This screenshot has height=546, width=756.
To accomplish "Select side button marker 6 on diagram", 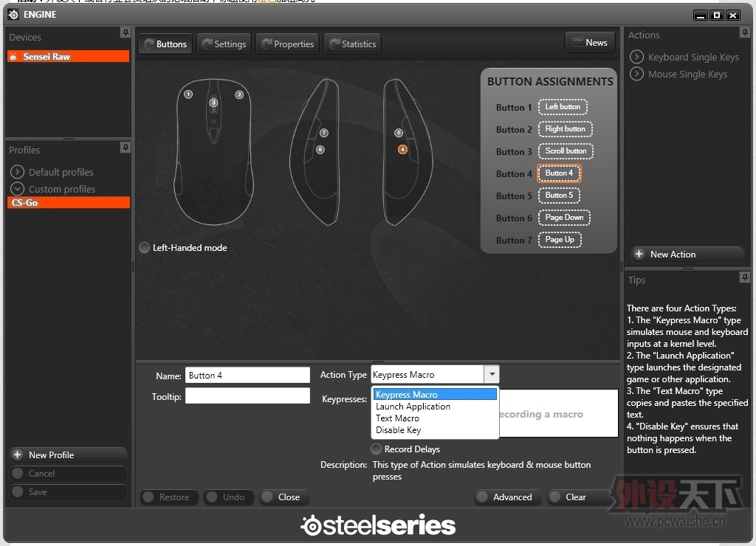I will (x=320, y=149).
